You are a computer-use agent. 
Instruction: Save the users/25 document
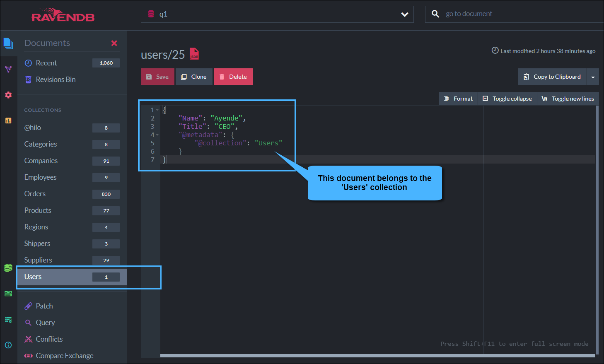(157, 77)
